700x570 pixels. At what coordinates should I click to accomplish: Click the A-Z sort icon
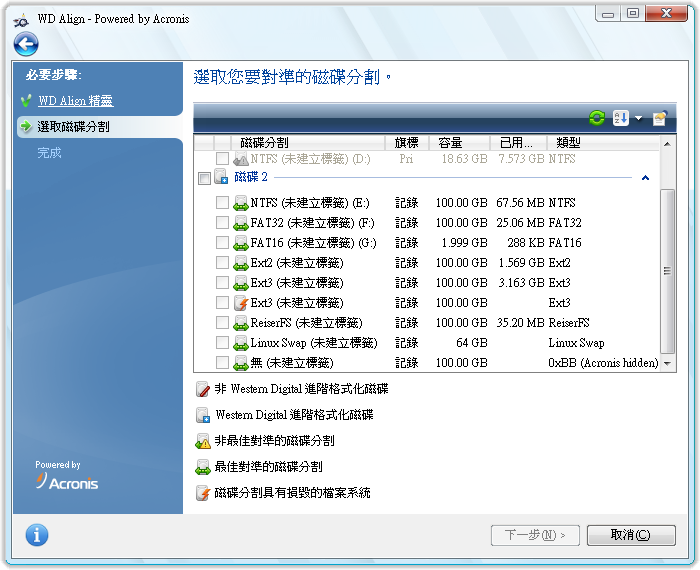(621, 118)
